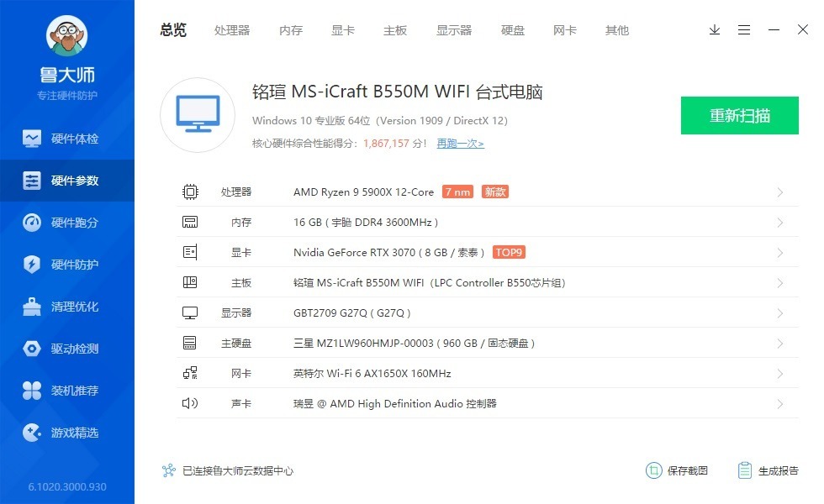Click the 处理器 CPU chip icon

(190, 192)
